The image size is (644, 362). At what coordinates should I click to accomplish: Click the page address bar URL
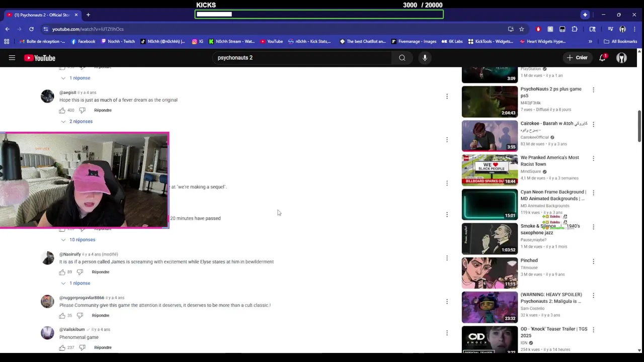click(x=88, y=29)
